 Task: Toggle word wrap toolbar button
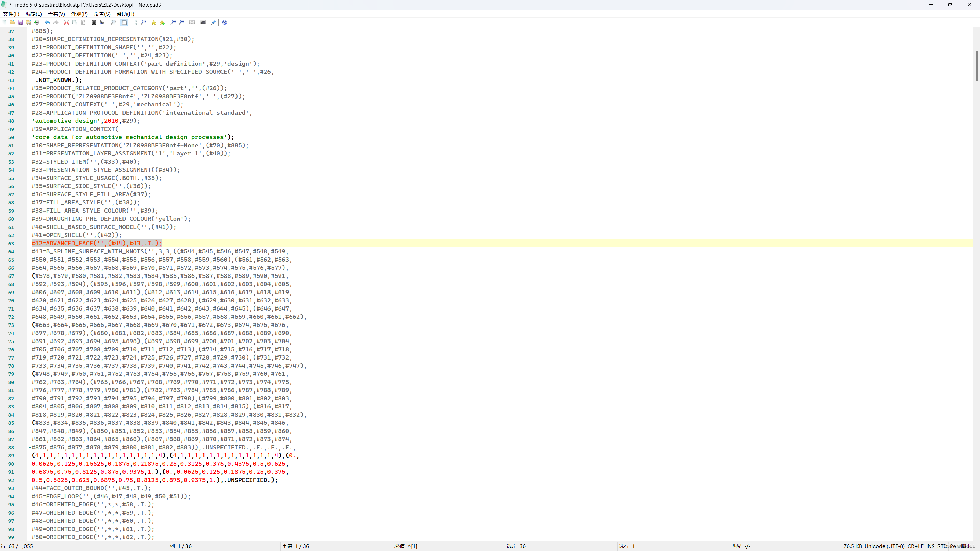coord(124,22)
